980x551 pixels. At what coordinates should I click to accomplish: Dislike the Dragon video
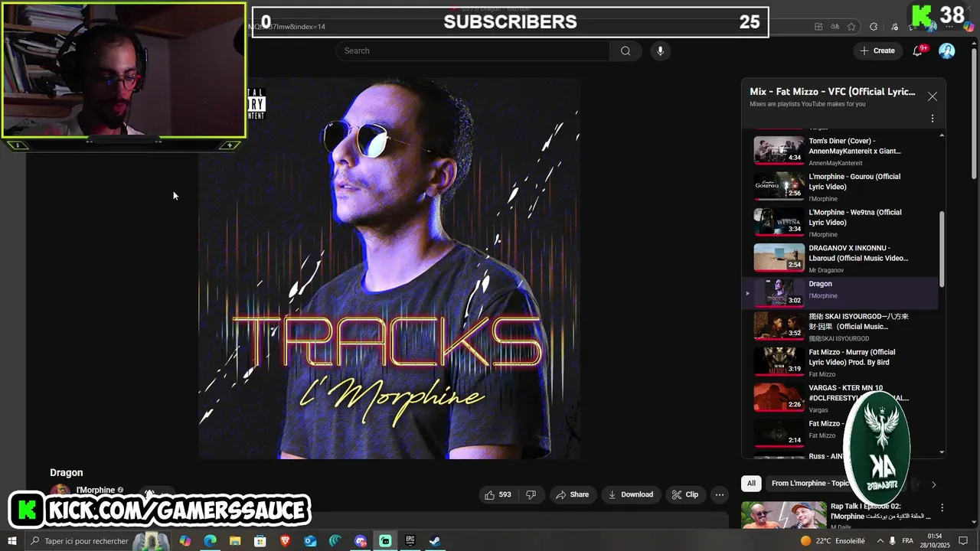pyautogui.click(x=531, y=494)
